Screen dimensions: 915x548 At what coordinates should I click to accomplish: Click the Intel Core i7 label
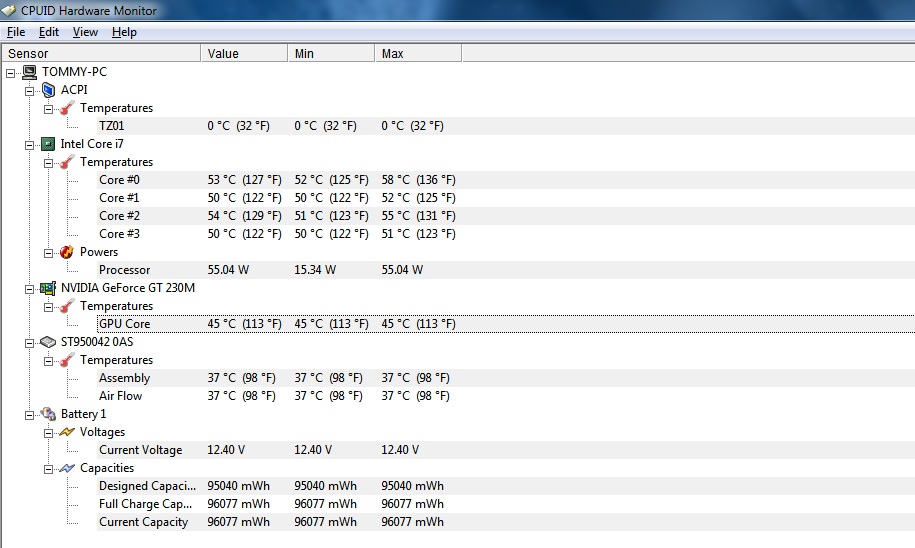pos(92,144)
